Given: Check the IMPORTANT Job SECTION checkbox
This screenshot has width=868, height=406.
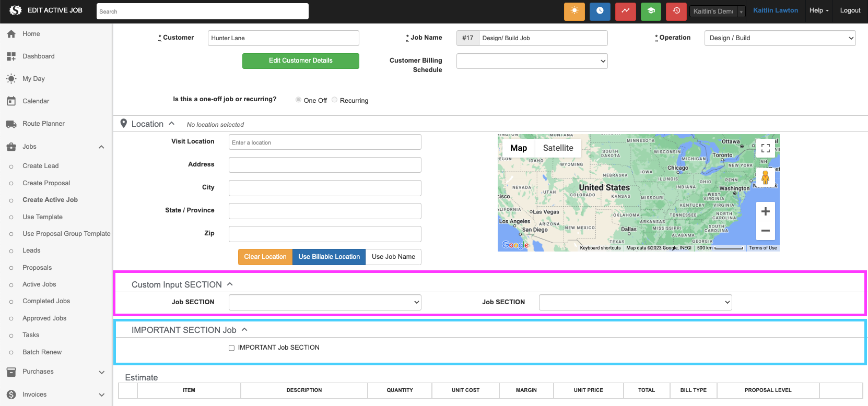Looking at the screenshot, I should [x=231, y=348].
